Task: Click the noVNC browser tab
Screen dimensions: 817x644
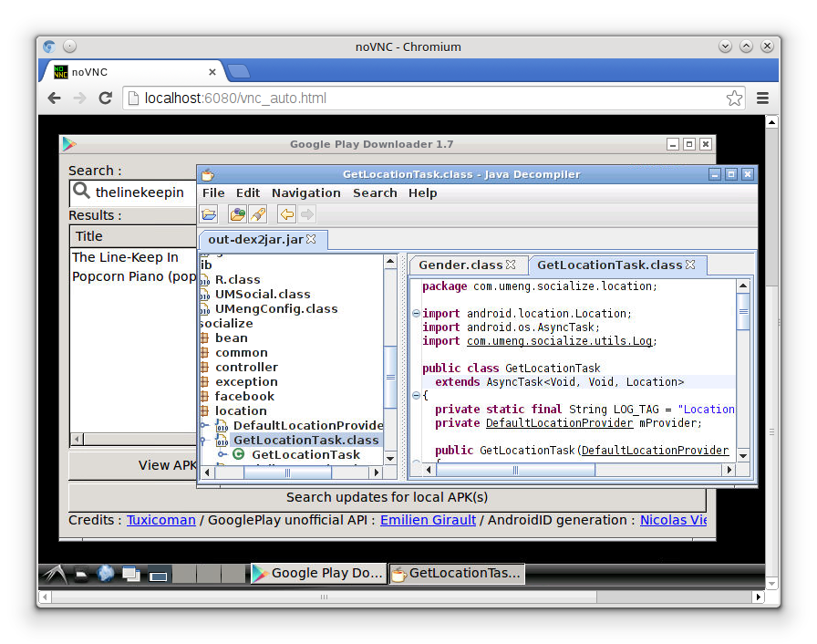Action: click(133, 72)
